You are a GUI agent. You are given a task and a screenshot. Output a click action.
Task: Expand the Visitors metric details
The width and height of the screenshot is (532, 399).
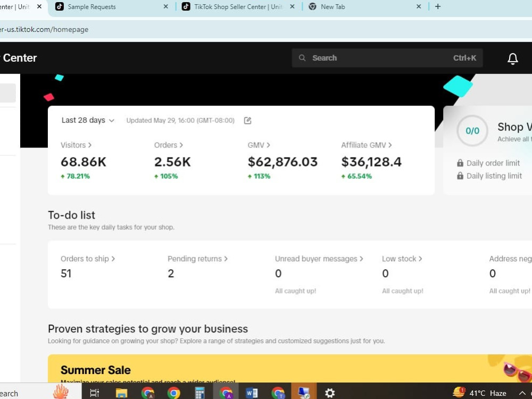click(x=76, y=145)
